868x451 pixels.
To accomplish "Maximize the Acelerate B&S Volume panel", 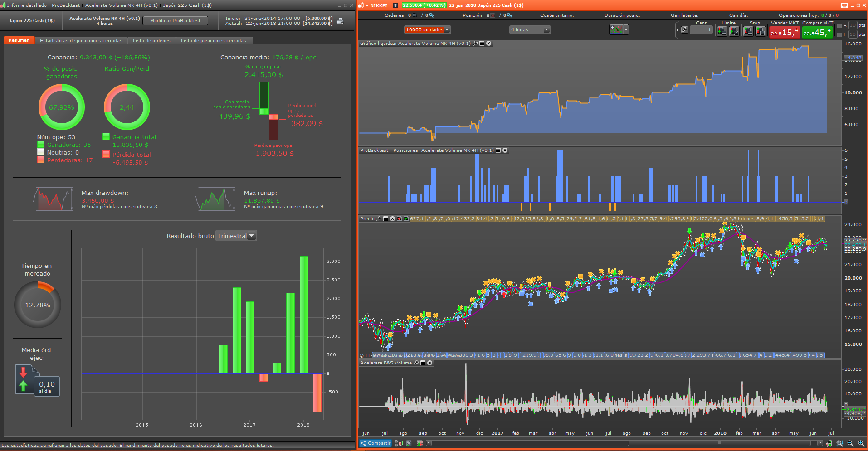I will click(423, 363).
